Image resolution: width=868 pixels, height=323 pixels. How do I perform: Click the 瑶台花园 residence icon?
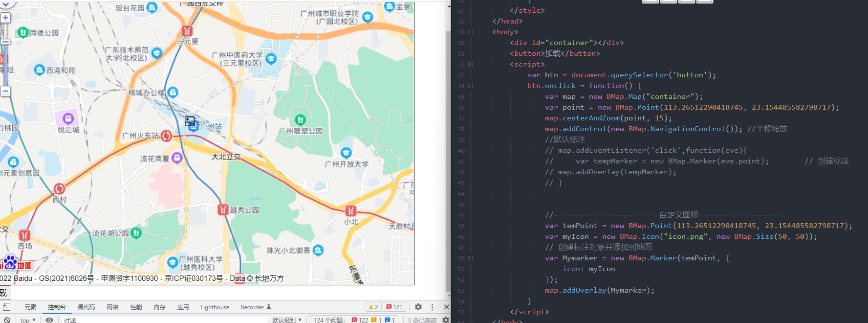pos(152,7)
